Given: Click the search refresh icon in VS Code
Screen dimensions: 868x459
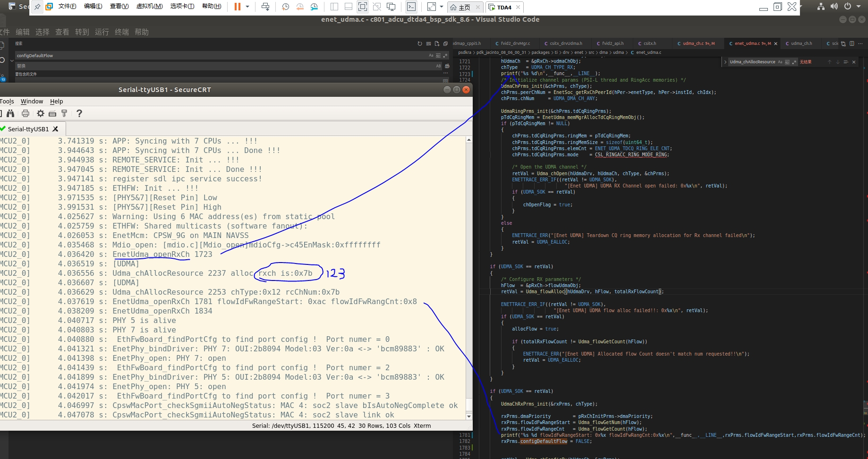Looking at the screenshot, I should pos(420,43).
